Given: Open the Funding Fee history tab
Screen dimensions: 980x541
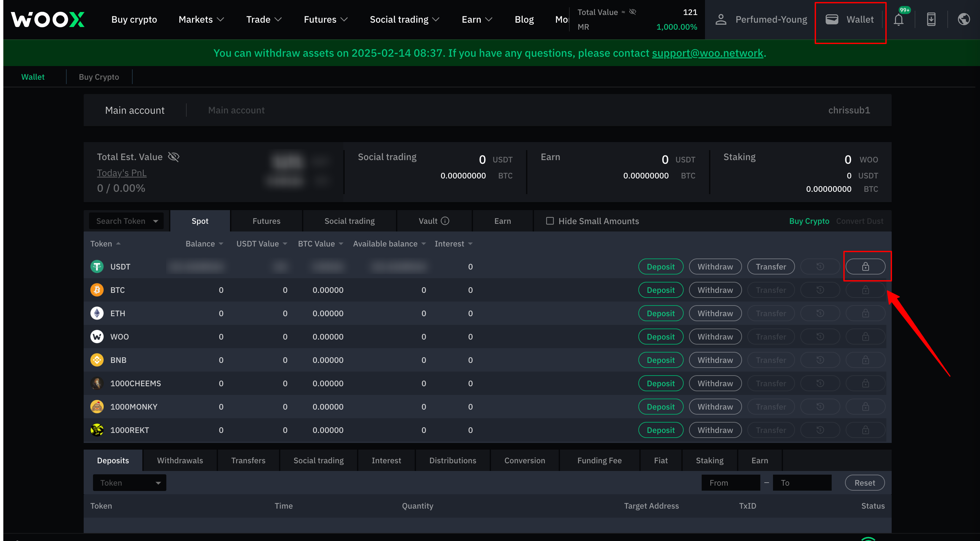Looking at the screenshot, I should coord(599,460).
